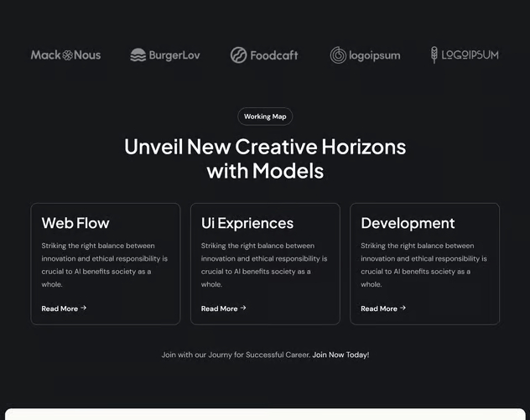Click the Ui Expriences card description paragraph

[264, 265]
